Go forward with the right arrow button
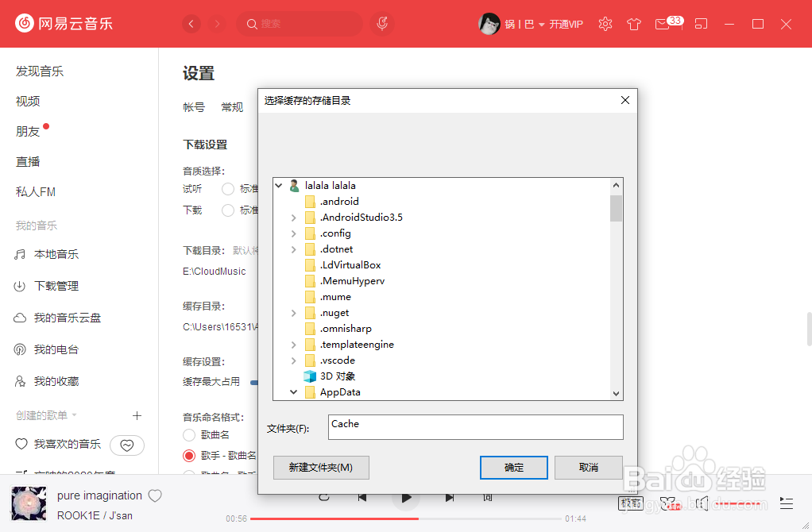Image resolution: width=812 pixels, height=532 pixels. point(217,24)
